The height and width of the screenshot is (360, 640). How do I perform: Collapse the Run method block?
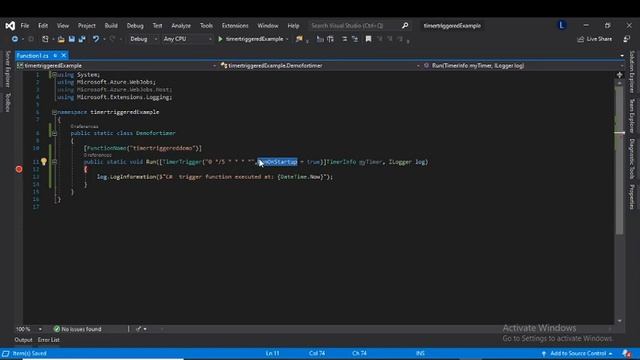click(54, 162)
